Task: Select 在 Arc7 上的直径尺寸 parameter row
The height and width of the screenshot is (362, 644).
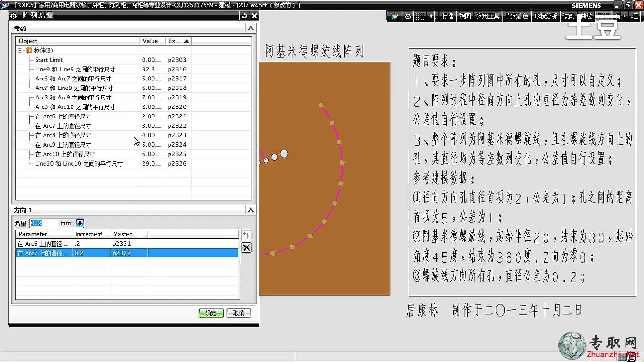Action: 134,126
